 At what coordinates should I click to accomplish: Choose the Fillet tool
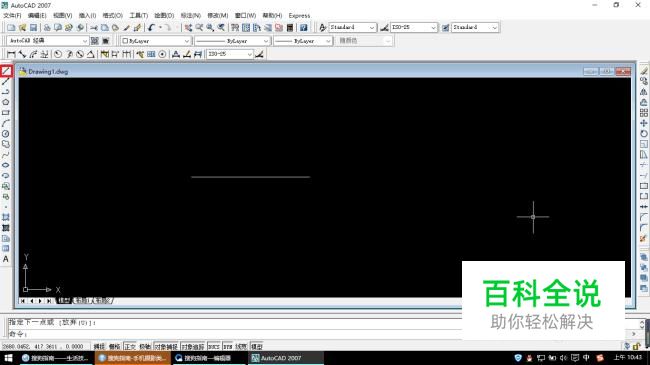pos(643,228)
